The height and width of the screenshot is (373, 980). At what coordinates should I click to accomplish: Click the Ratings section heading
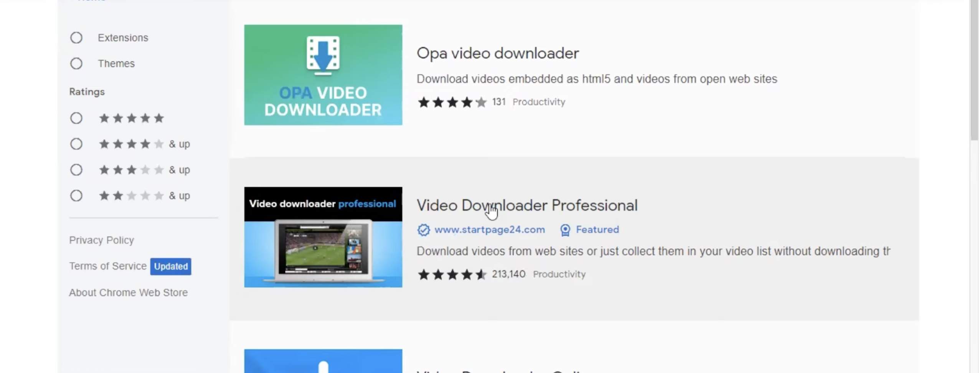coord(87,92)
